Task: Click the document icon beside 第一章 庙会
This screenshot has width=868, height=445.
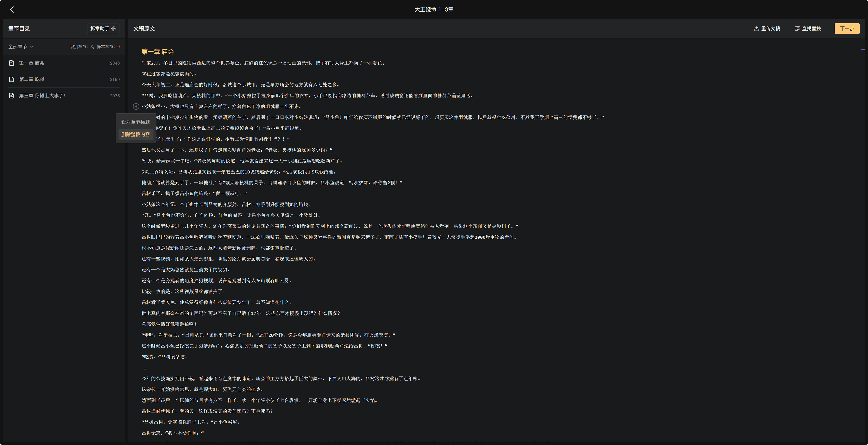Action: [12, 63]
